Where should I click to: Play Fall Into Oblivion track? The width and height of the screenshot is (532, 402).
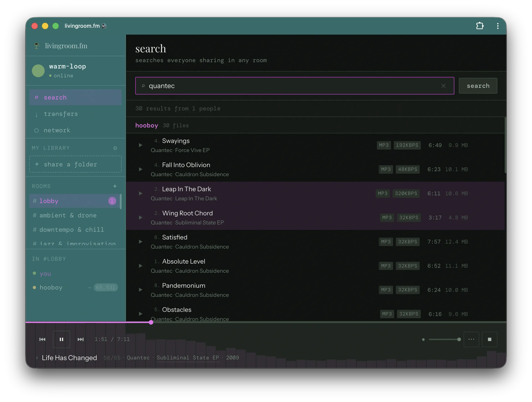(x=141, y=169)
